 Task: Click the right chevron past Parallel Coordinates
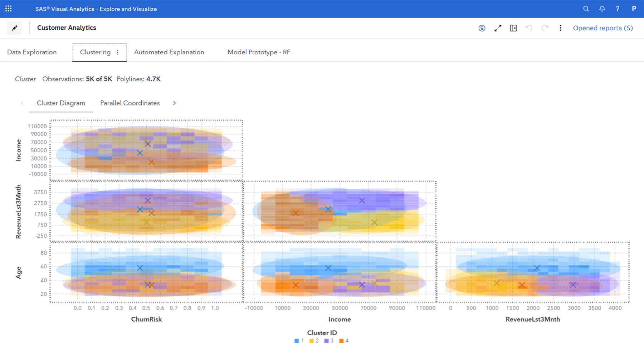(175, 103)
